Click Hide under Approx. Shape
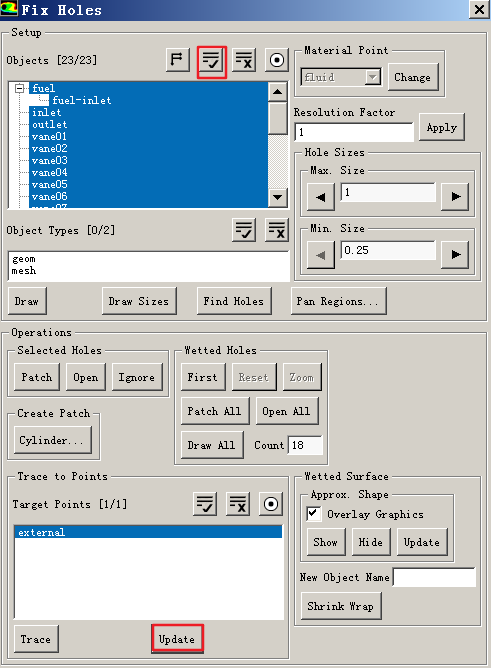 [x=371, y=542]
